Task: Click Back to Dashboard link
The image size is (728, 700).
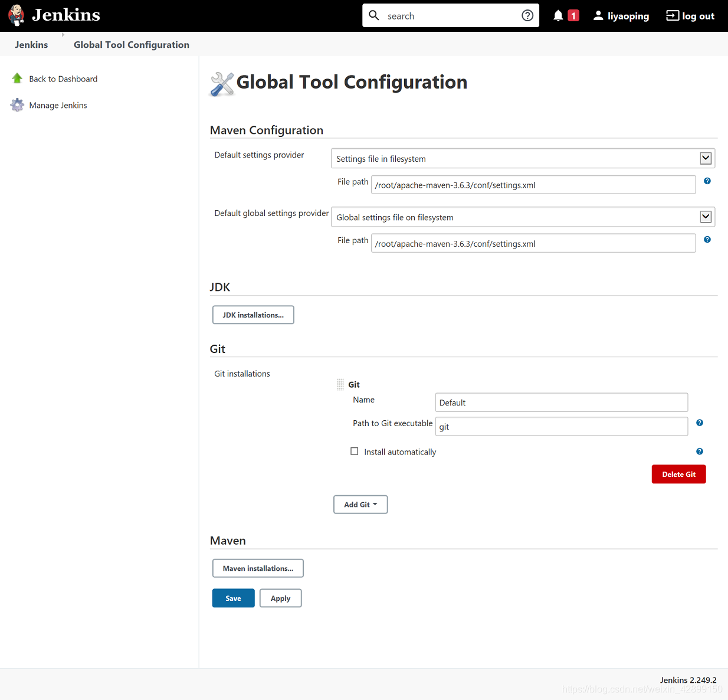Action: pyautogui.click(x=63, y=79)
